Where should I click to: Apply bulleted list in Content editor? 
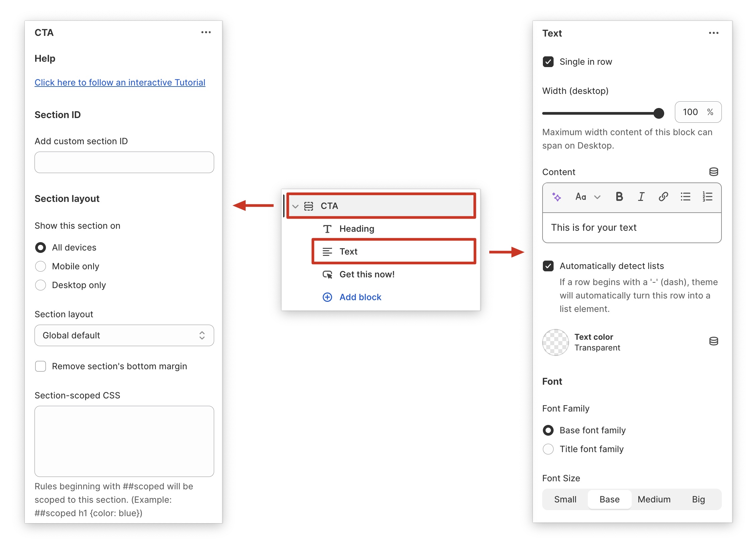pos(685,197)
